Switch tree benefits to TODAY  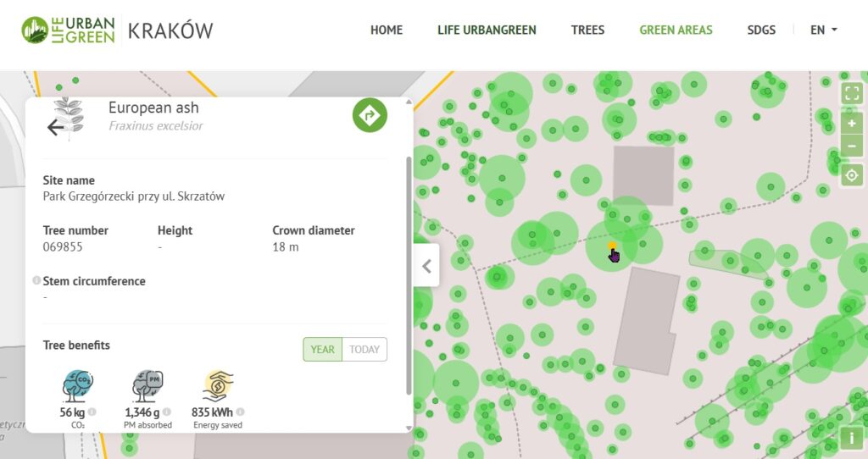click(364, 350)
